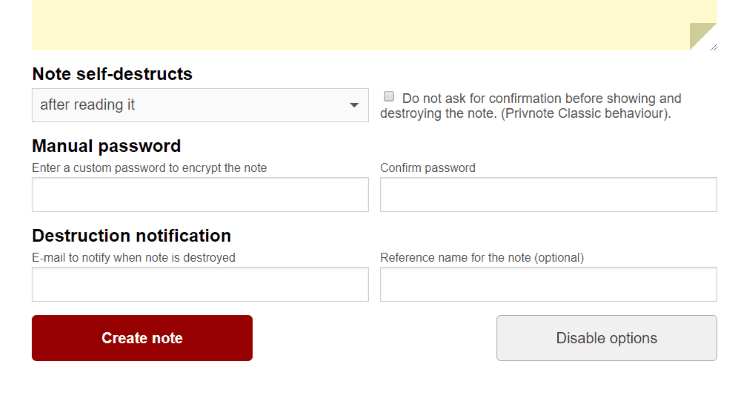Viewport: 750px width, 396px height.
Task: Click the 'Destruction notification' heading
Action: (x=131, y=236)
